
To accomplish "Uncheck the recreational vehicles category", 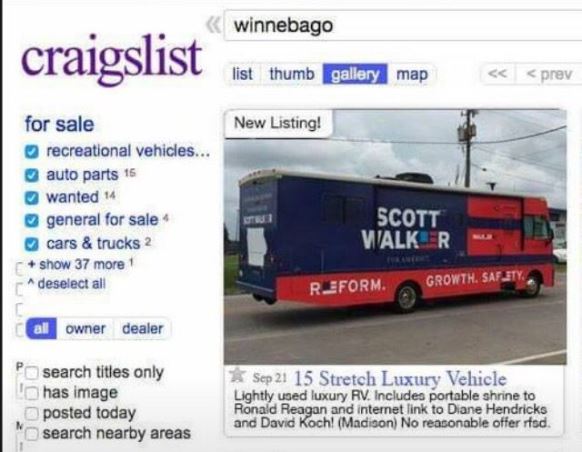I will 32,151.
